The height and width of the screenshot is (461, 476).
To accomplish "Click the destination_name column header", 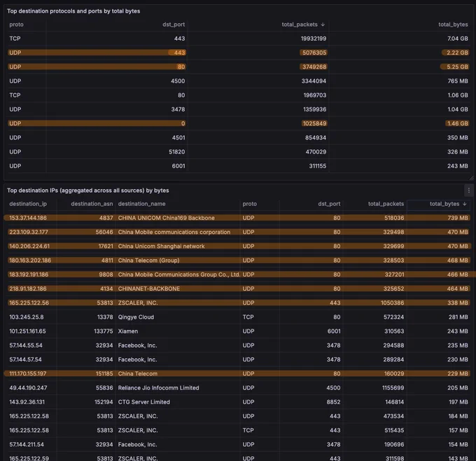I will coord(142,204).
